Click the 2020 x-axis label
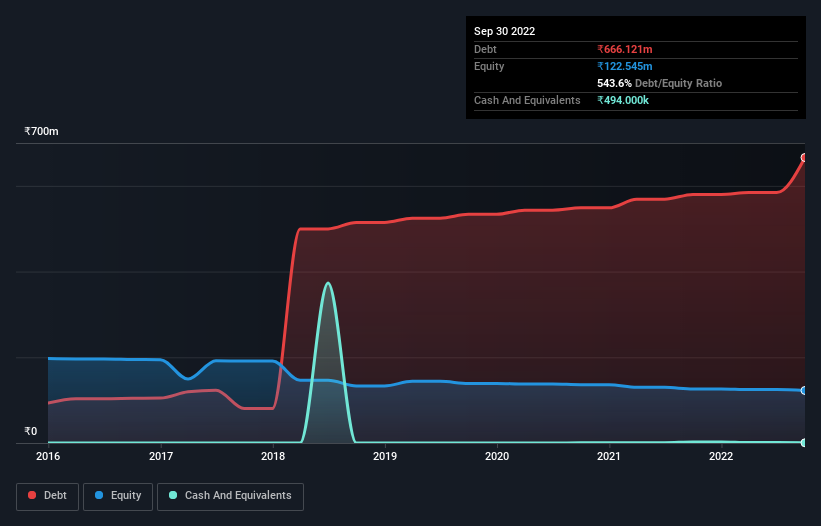 click(x=497, y=456)
